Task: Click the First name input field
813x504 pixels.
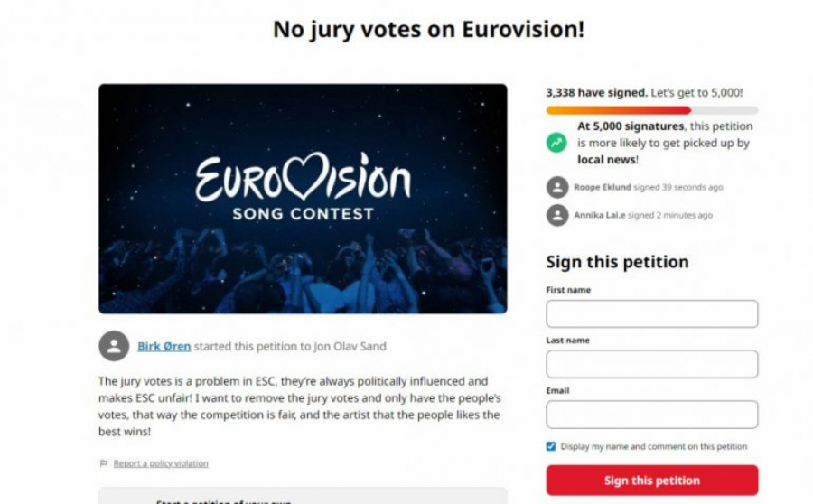Action: 651,314
